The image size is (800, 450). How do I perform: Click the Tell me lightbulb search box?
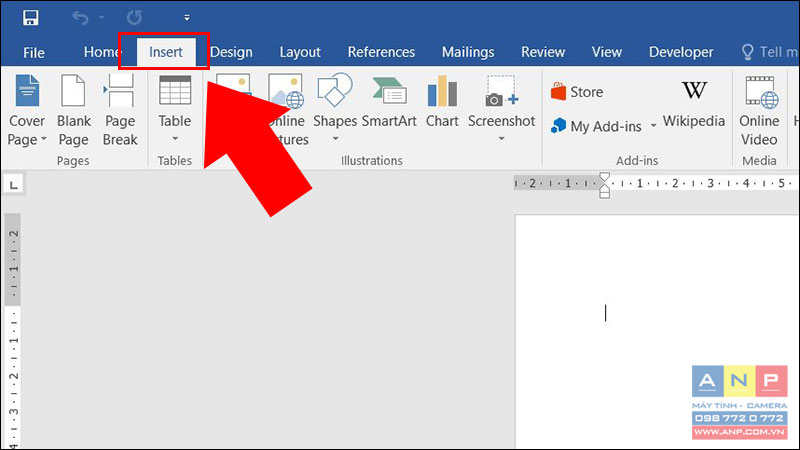tap(768, 52)
